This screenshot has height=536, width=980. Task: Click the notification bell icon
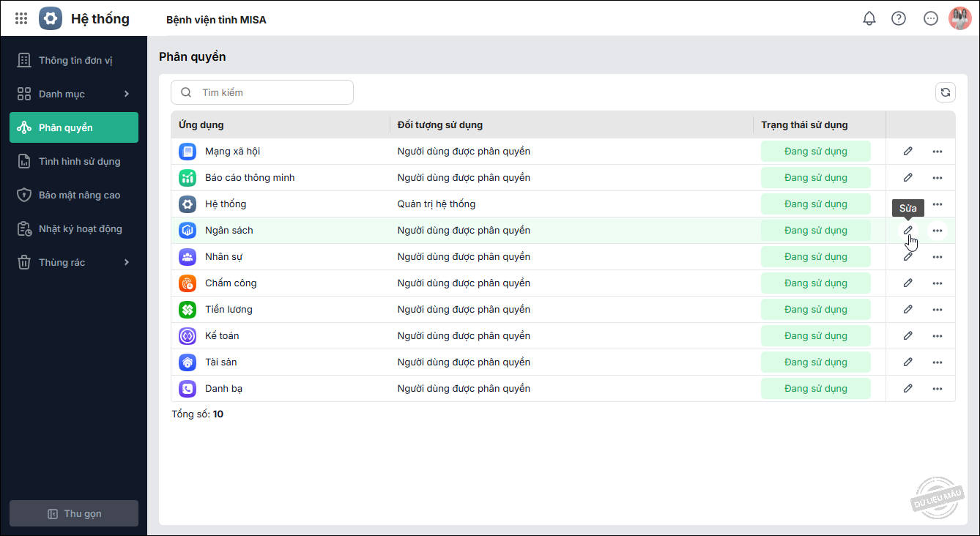click(869, 18)
